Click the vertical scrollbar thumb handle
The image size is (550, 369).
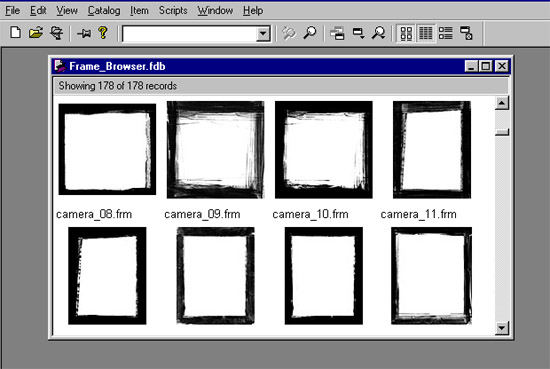[x=502, y=132]
